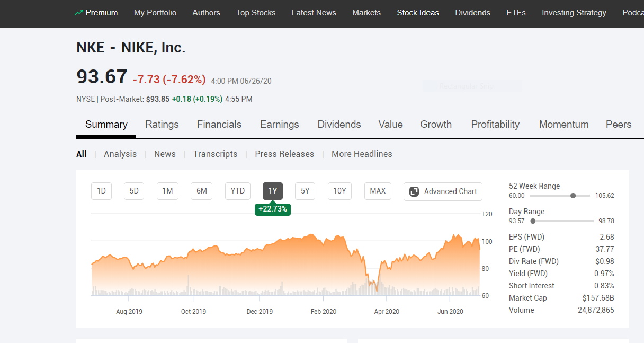Viewport: 644px width, 343px height.
Task: Open Latest News menu
Action: click(314, 13)
